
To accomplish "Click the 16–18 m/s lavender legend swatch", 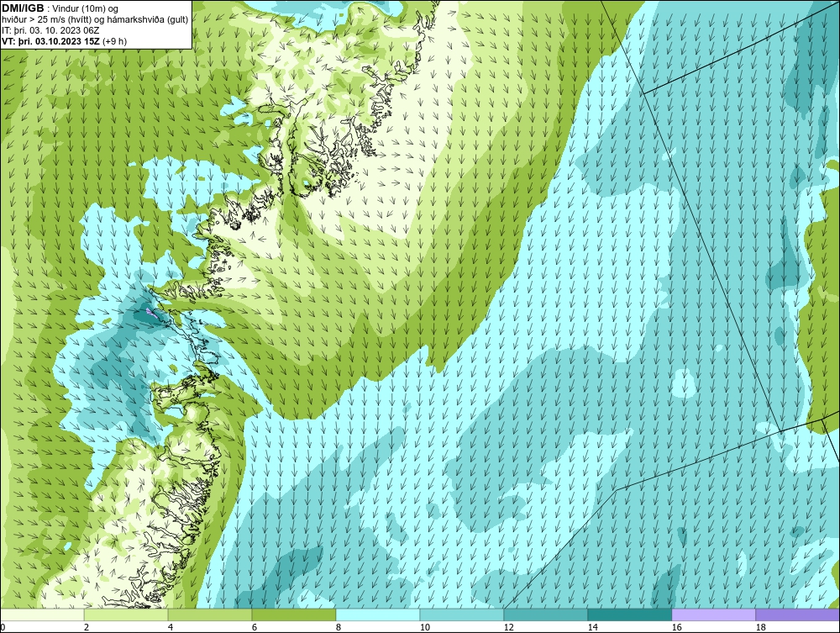I will click(x=713, y=615).
